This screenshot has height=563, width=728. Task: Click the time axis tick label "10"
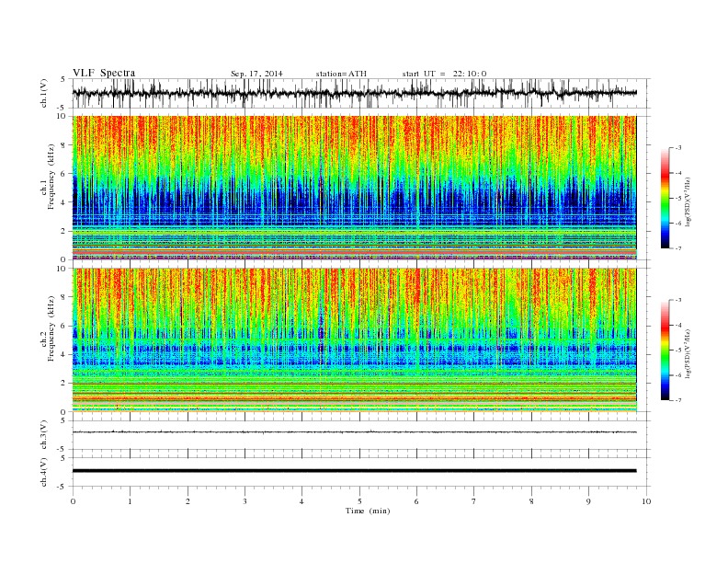click(646, 501)
